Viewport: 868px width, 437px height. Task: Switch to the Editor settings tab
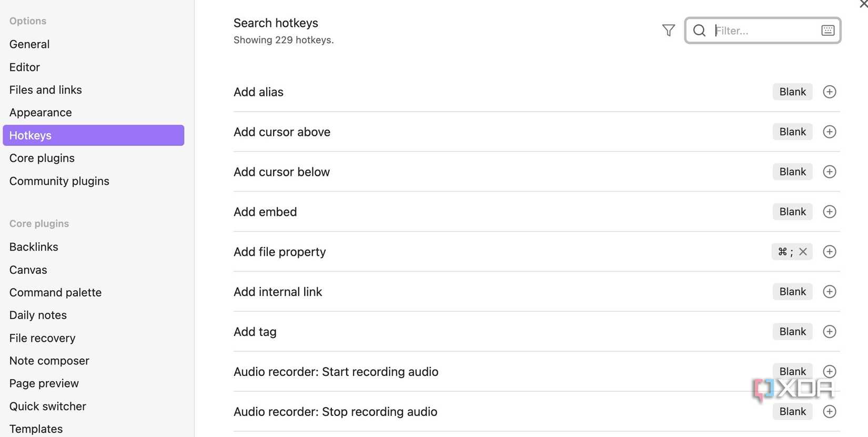(x=25, y=67)
